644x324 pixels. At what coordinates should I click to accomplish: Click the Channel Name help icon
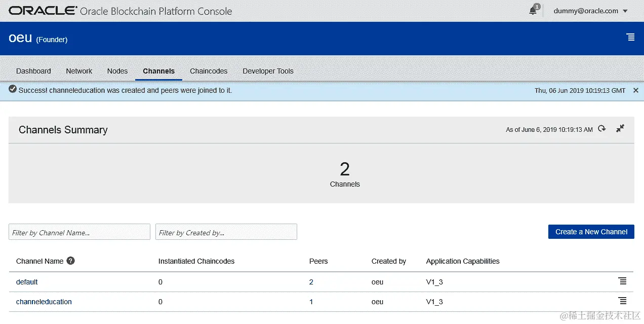pyautogui.click(x=71, y=261)
